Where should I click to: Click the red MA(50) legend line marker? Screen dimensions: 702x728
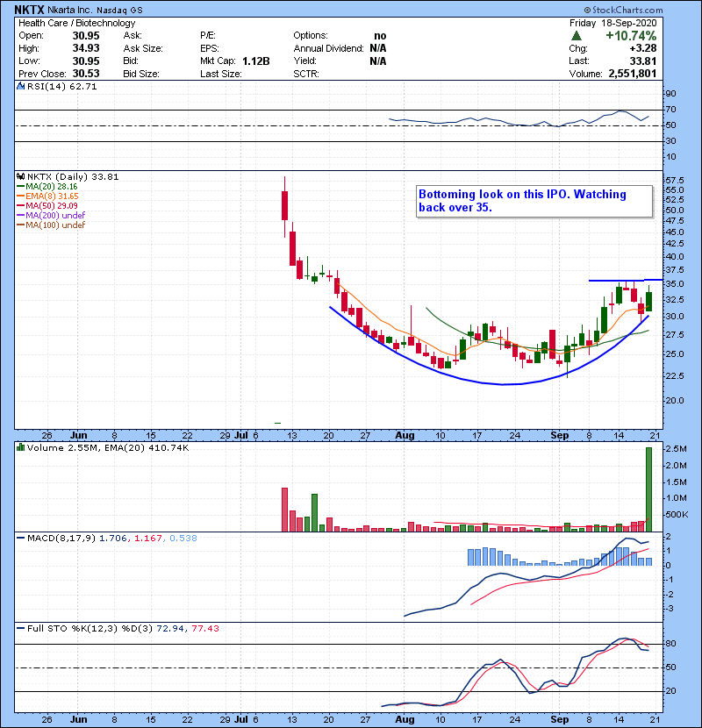point(20,205)
